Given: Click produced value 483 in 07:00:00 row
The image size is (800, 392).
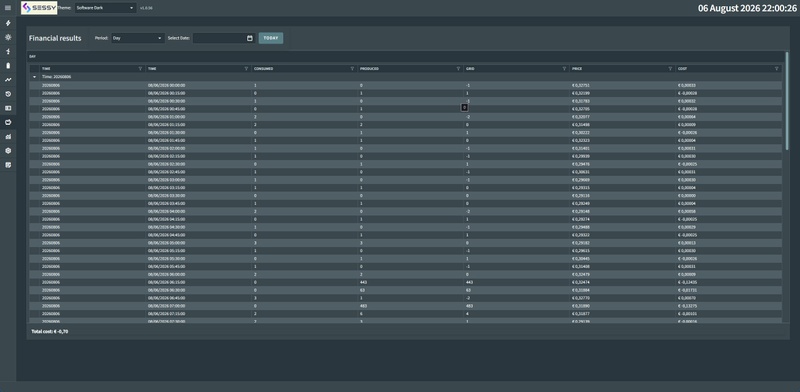Looking at the screenshot, I should pos(363,306).
